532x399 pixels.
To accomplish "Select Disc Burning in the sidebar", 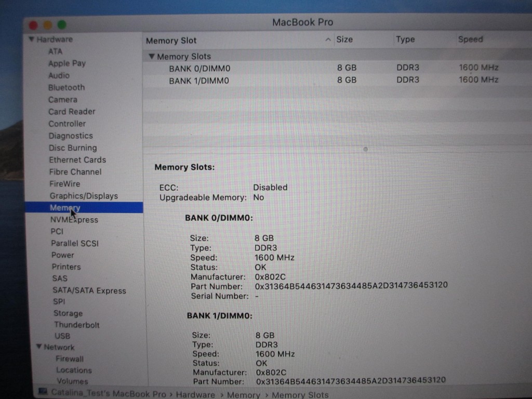I will point(73,148).
